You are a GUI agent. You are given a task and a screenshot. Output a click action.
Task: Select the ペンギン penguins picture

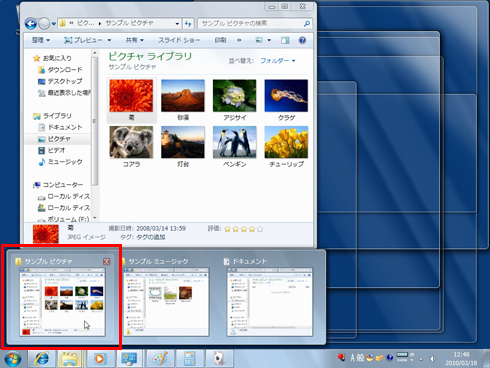(x=235, y=146)
